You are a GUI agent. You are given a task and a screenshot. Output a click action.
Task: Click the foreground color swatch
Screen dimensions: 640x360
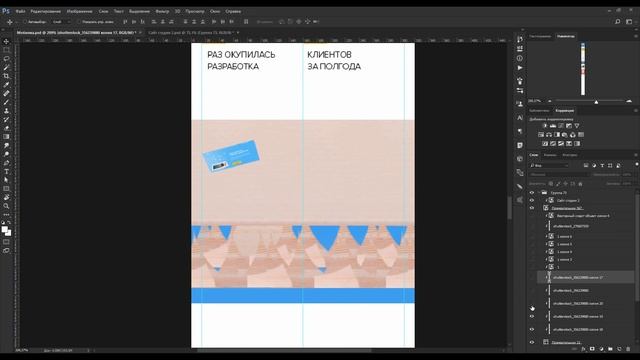(4, 229)
